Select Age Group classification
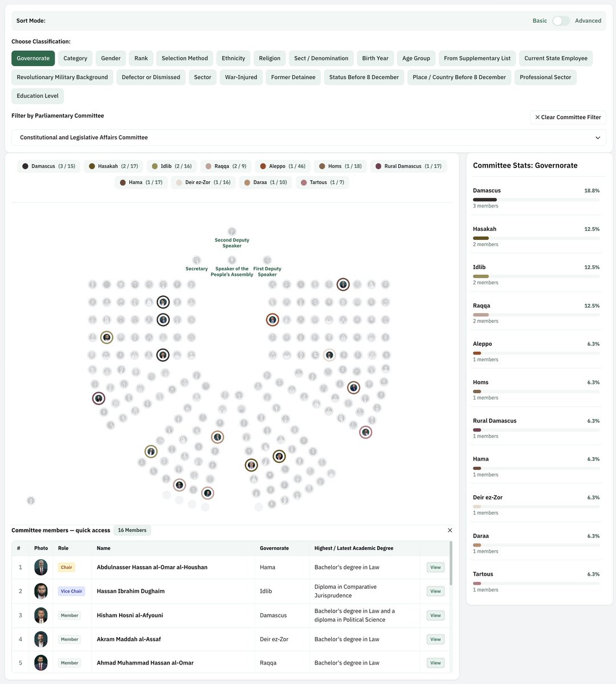The height and width of the screenshot is (684, 616). [416, 58]
